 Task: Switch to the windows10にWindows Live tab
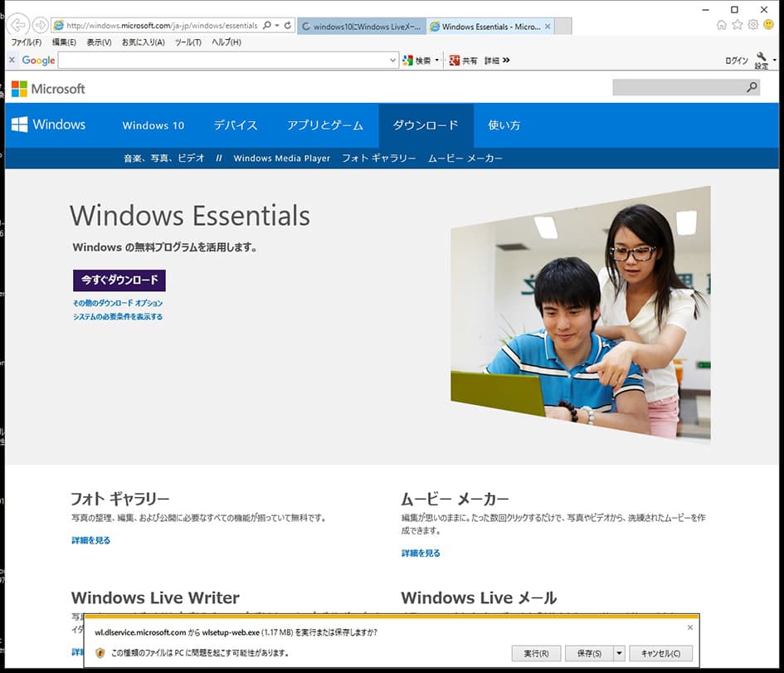pos(361,27)
